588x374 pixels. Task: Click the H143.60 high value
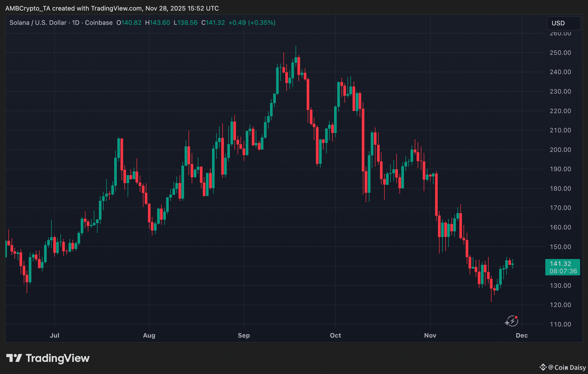click(157, 23)
